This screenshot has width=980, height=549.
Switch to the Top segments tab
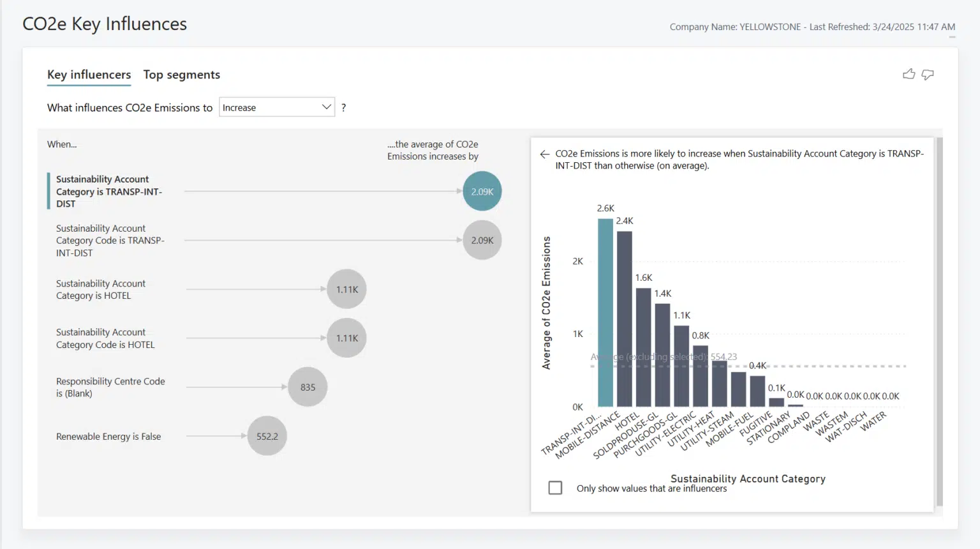point(181,75)
